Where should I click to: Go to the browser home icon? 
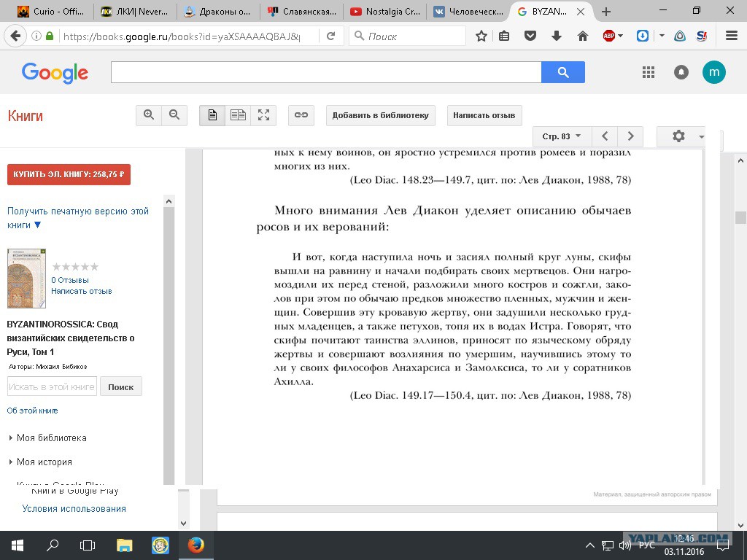pyautogui.click(x=583, y=36)
